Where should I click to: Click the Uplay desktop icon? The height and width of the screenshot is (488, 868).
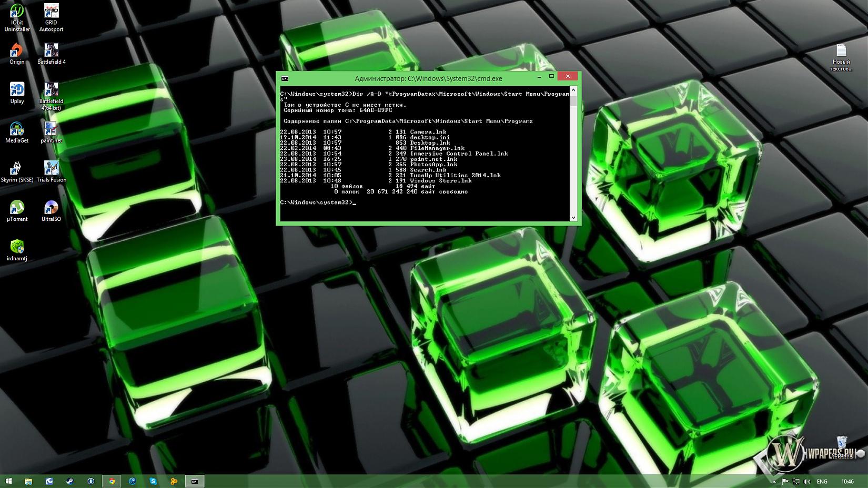tap(17, 93)
